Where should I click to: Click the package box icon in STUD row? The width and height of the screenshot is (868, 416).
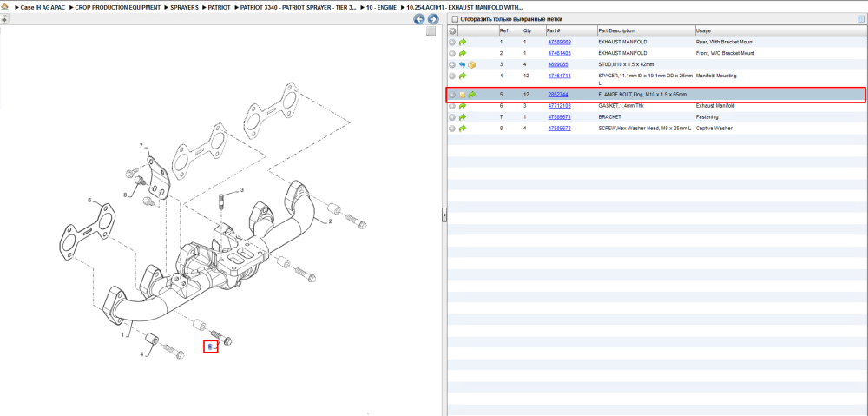pyautogui.click(x=471, y=65)
